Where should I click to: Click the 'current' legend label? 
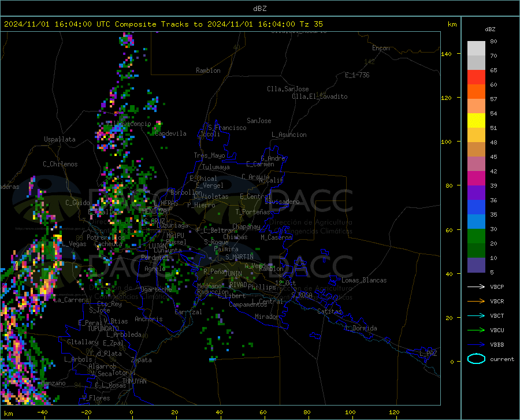(502, 359)
